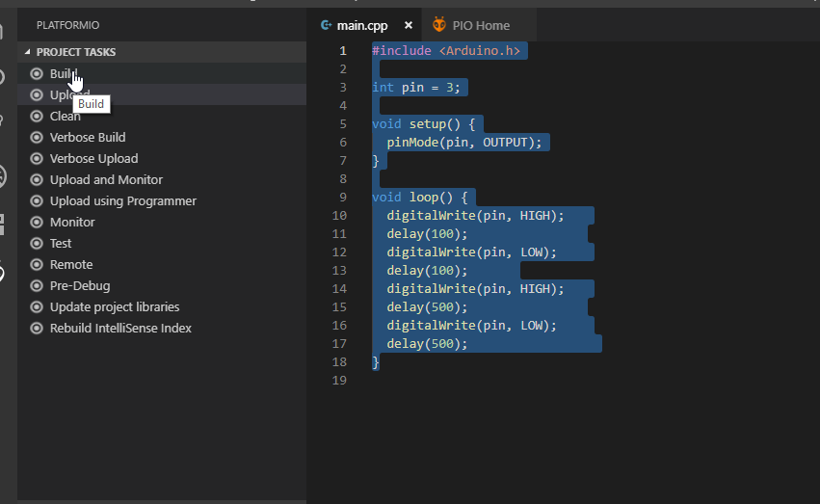Select the Remote task

pos(71,264)
